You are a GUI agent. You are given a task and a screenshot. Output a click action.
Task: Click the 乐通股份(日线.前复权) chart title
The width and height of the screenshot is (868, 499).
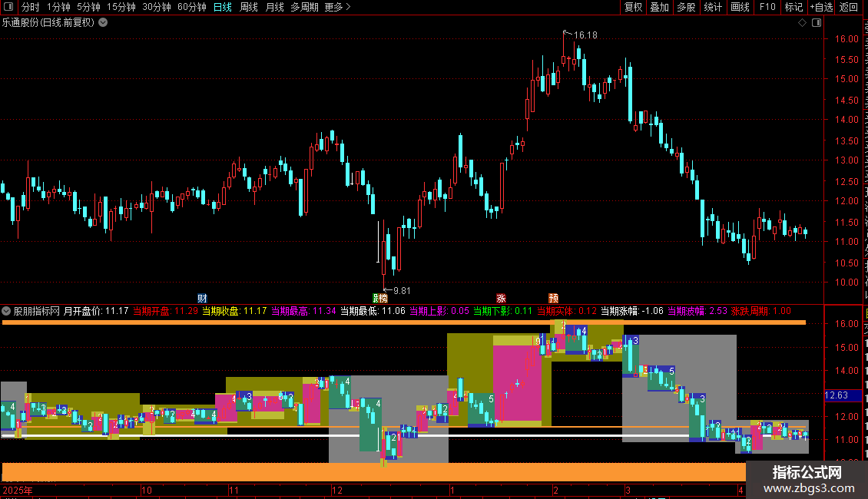pos(48,23)
